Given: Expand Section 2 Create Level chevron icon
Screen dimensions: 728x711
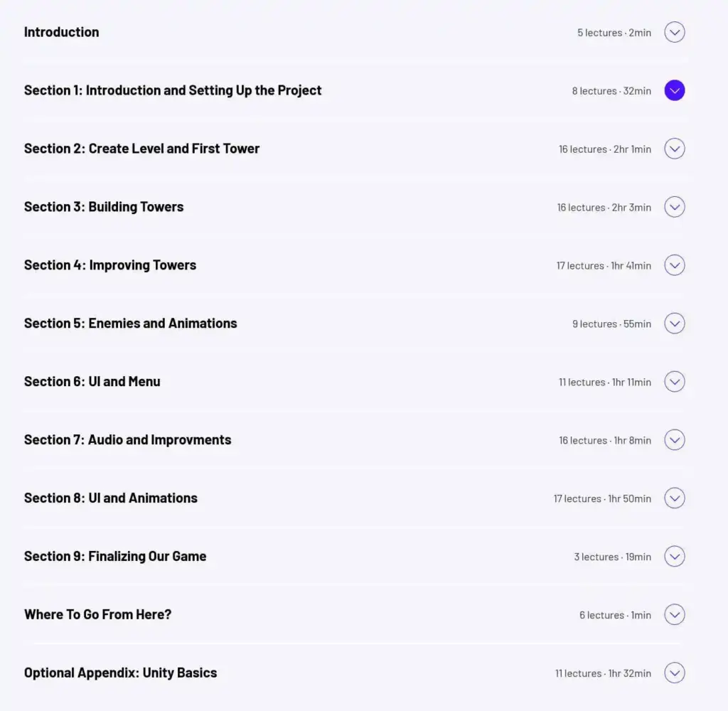Looking at the screenshot, I should click(674, 149).
